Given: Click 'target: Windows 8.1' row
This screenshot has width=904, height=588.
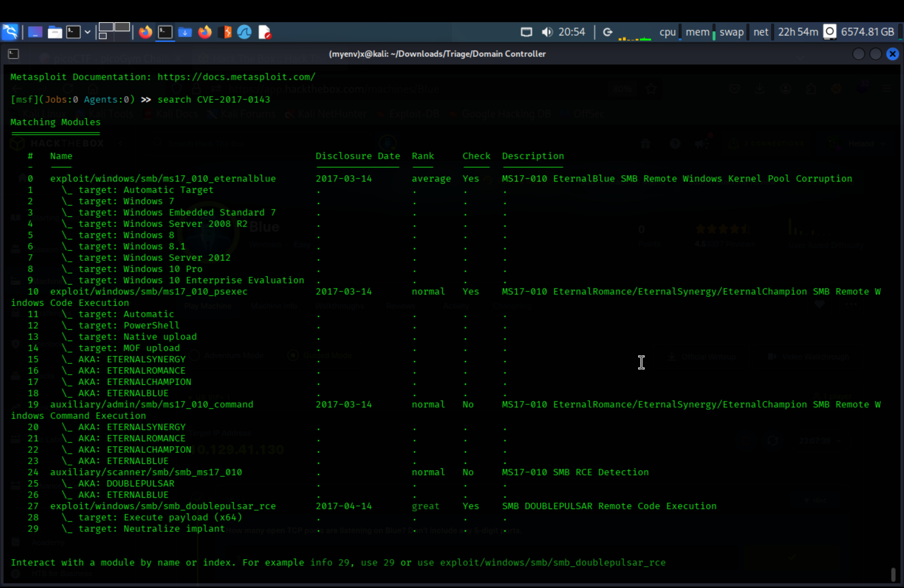Looking at the screenshot, I should 132,247.
